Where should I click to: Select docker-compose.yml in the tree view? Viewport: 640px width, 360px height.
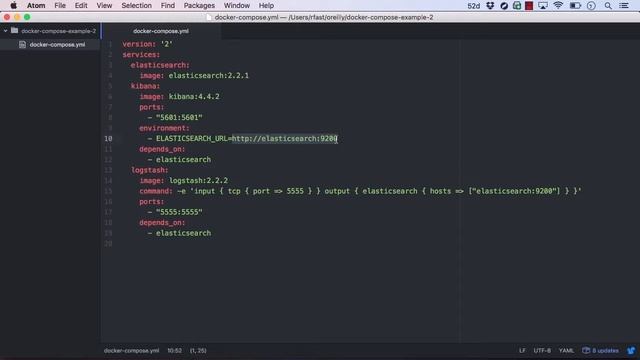pos(57,44)
